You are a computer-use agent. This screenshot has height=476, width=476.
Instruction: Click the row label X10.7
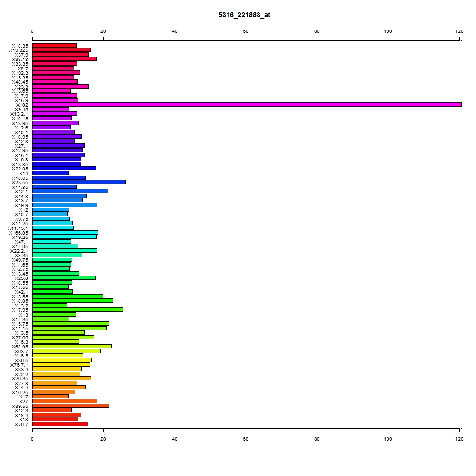pos(21,215)
